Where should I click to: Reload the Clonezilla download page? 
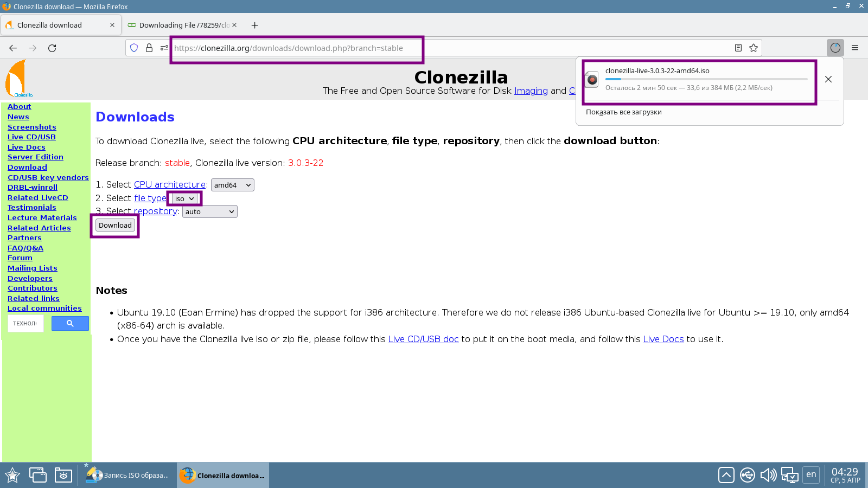[x=52, y=48]
